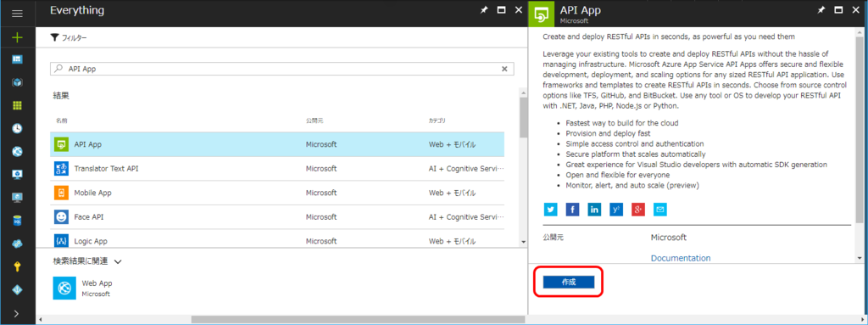Select API App result name text
Screen dimensions: 868x325
[88, 144]
